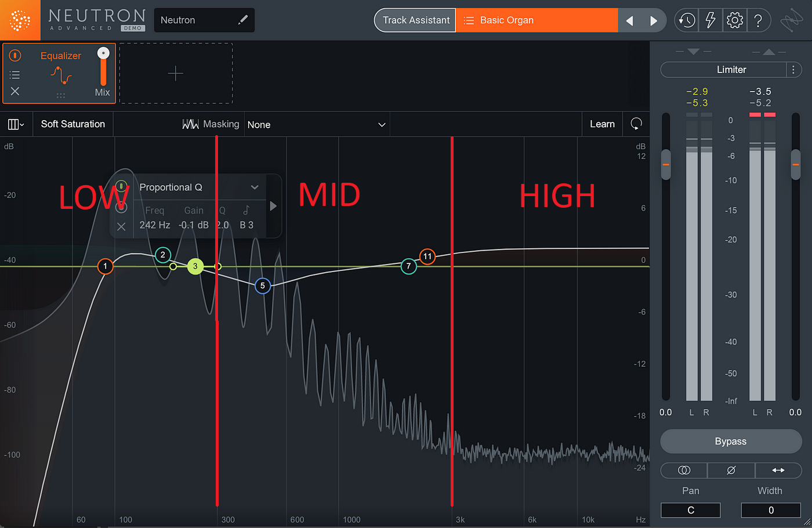Open the Masking source None dropdown
The height and width of the screenshot is (528, 812).
pos(317,125)
